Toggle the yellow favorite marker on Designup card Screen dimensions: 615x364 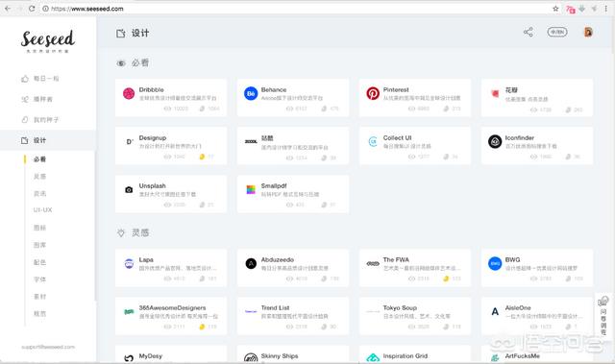[202, 157]
